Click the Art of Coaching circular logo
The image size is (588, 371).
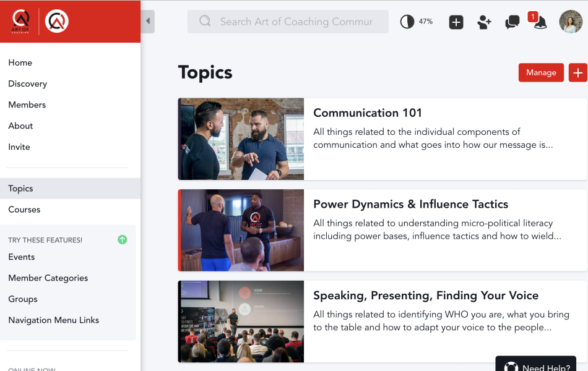pyautogui.click(x=57, y=22)
